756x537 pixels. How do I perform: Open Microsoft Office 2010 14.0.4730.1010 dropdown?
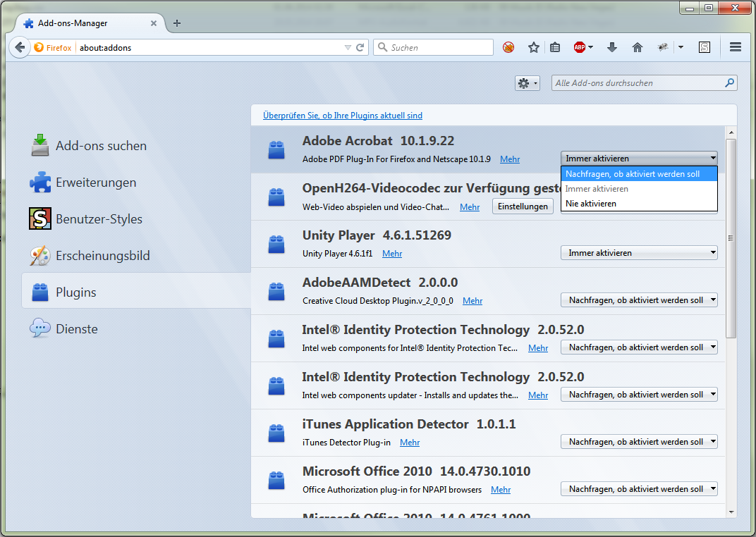[639, 488]
